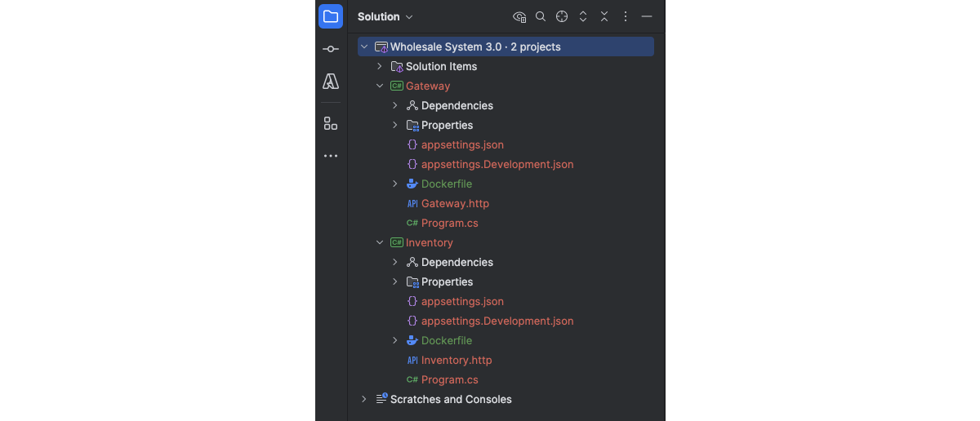This screenshot has height=421, width=980.
Task: Open the Commit tool window icon
Action: pos(331,49)
